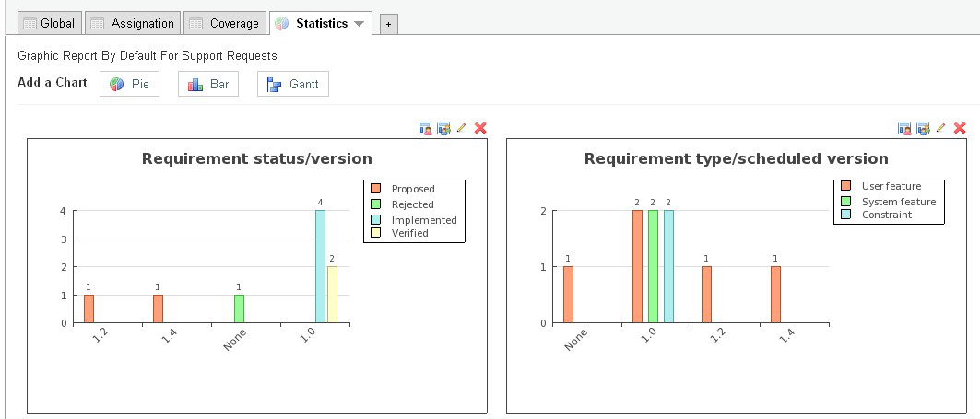The height and width of the screenshot is (419, 980).
Task: Click the Proposed legend color swatch
Action: tap(376, 190)
